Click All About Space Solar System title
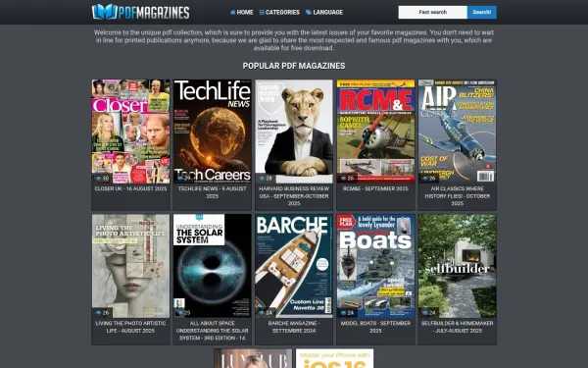Viewport: 588px width, 368px height. pos(213,331)
